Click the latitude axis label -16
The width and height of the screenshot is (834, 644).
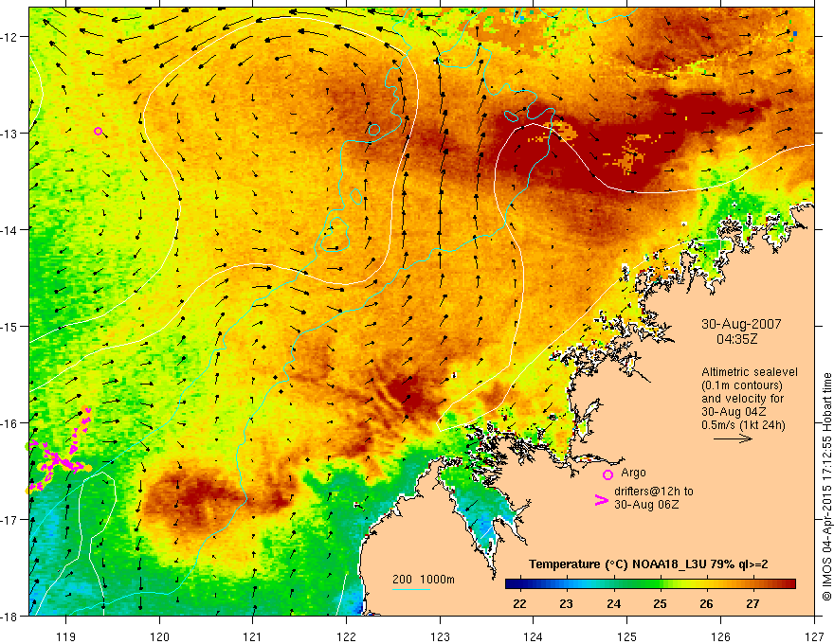9,423
